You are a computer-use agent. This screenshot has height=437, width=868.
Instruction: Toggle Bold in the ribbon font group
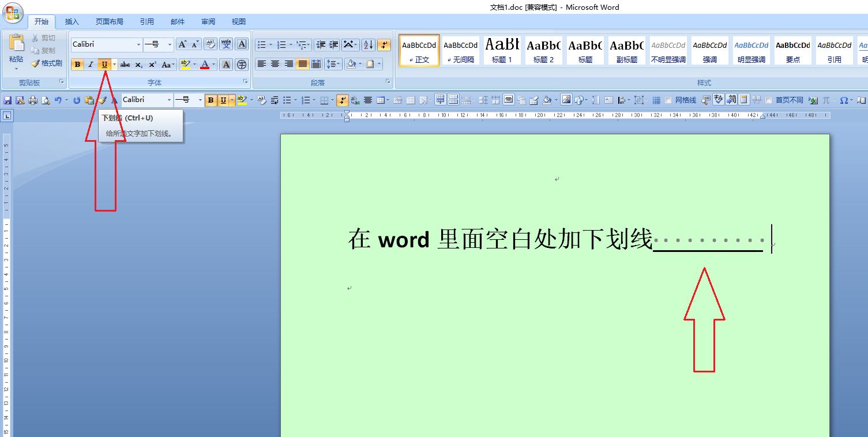coord(77,64)
